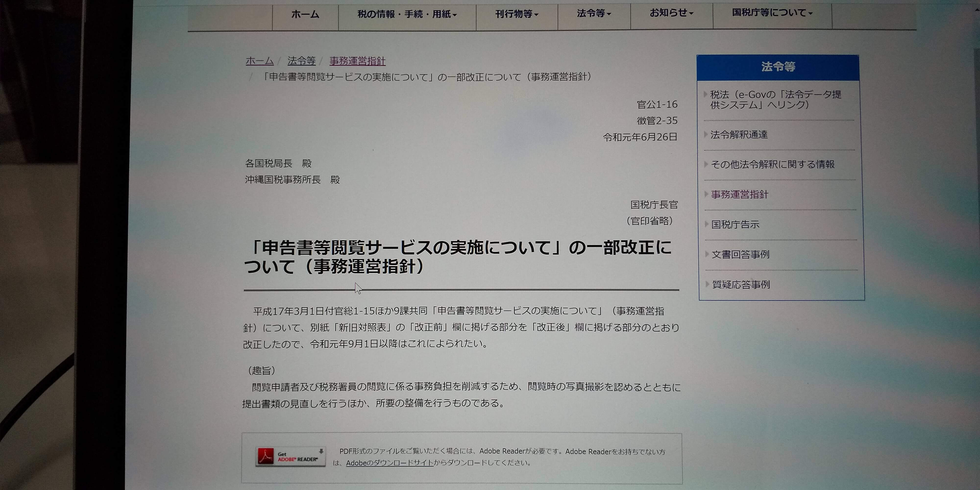Expand the お知らせ dropdown menu
Viewport: 980px width, 490px height.
click(672, 13)
